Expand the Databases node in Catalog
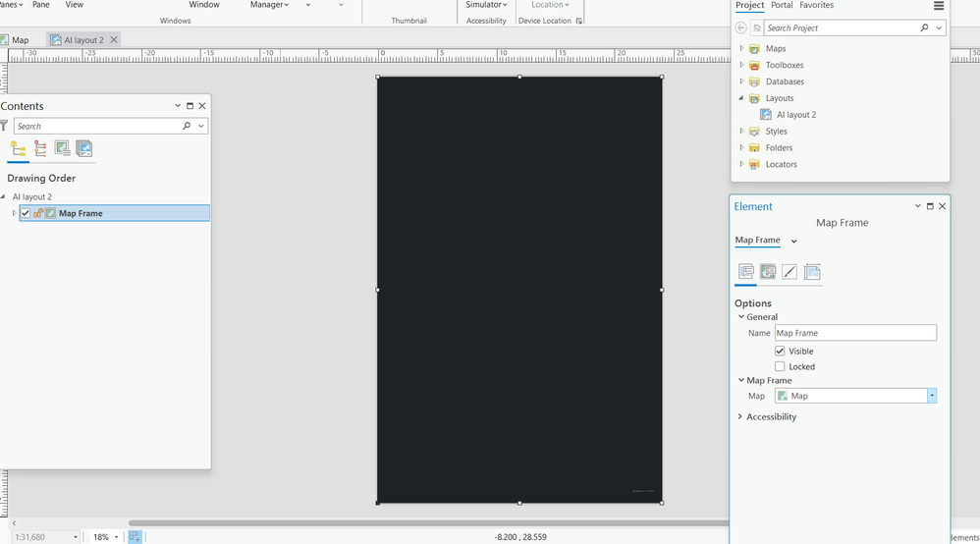Image resolution: width=980 pixels, height=544 pixels. (741, 82)
